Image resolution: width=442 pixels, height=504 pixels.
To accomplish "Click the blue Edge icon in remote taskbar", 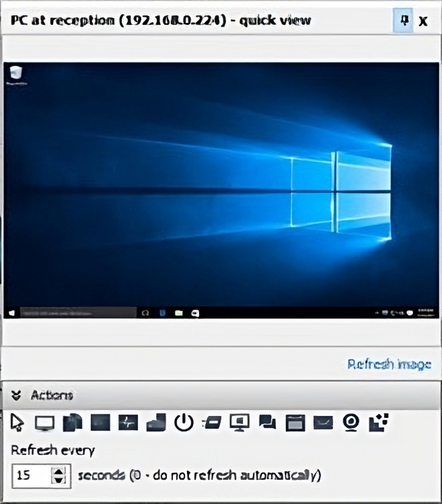I will (162, 313).
